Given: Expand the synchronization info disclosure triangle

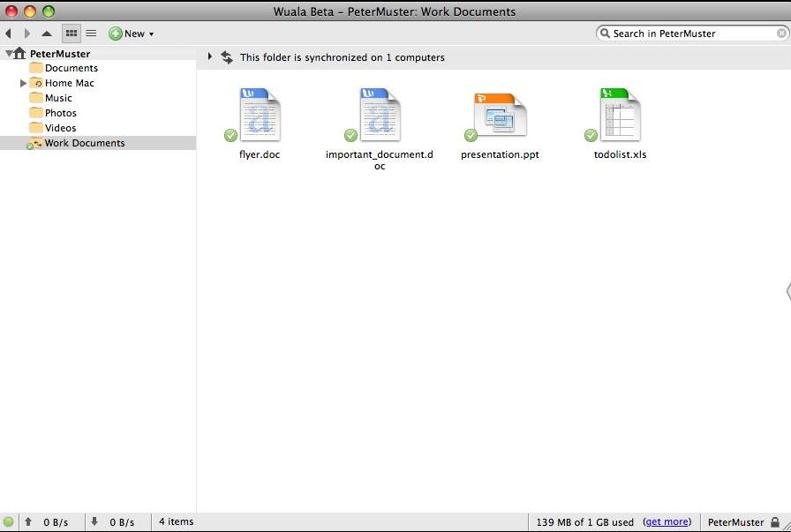Looking at the screenshot, I should [210, 57].
